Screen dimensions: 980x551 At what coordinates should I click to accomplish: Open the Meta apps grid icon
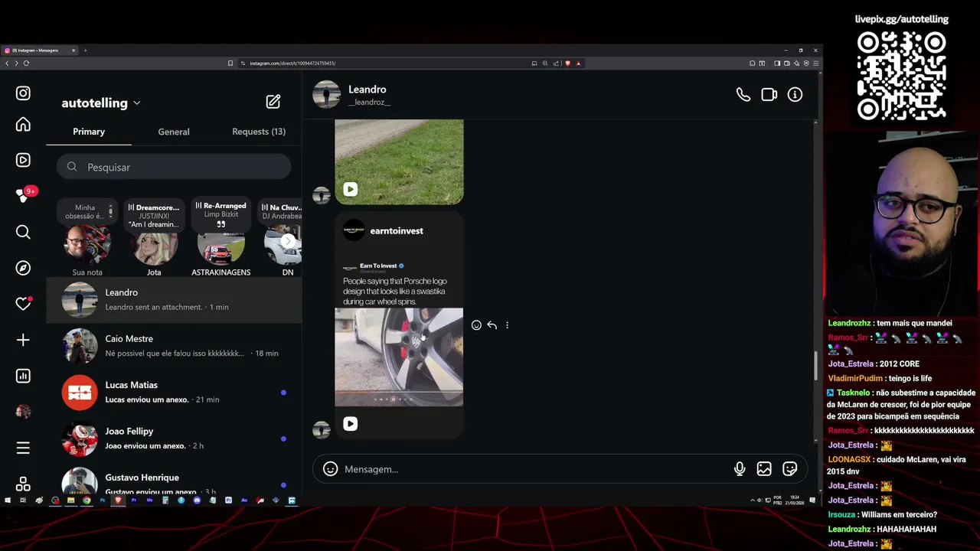point(23,484)
